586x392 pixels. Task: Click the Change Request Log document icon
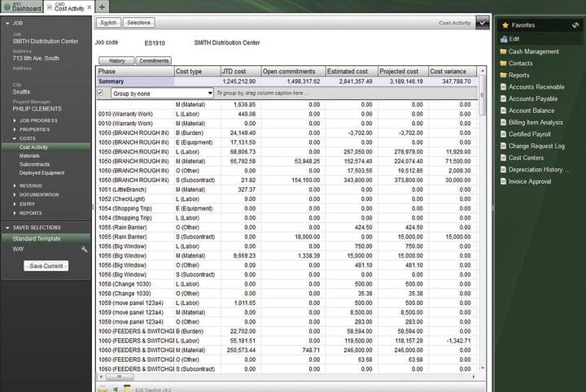[504, 146]
